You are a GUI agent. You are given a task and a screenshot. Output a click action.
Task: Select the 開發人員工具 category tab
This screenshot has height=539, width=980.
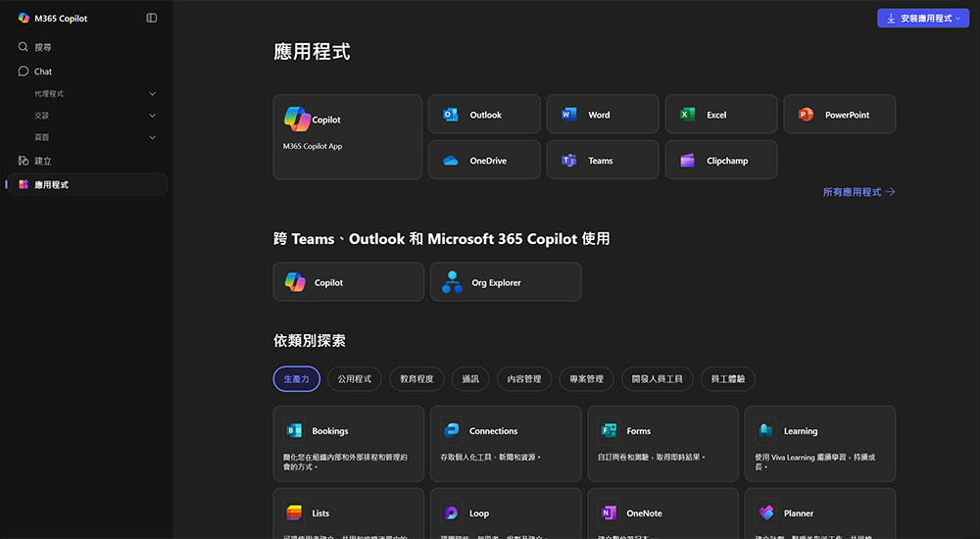pyautogui.click(x=658, y=379)
